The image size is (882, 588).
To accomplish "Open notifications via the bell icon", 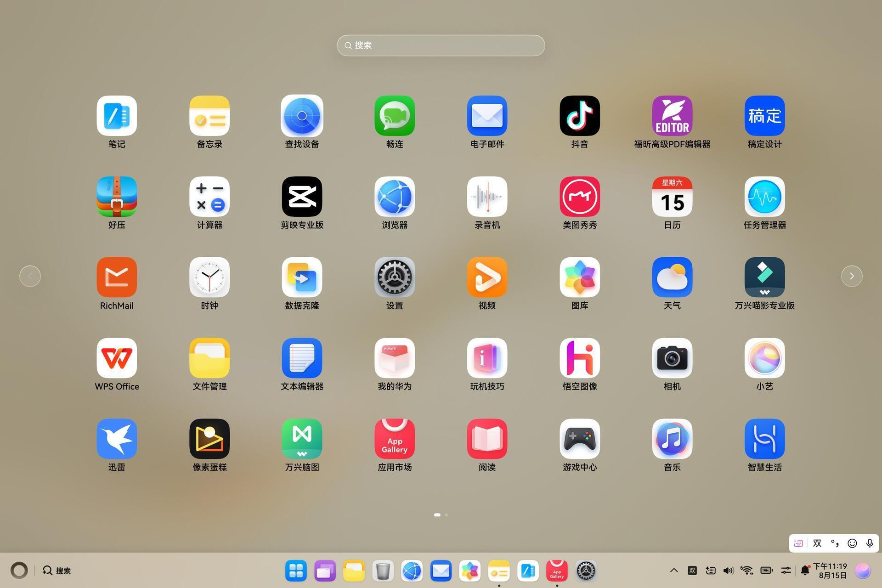I will click(805, 571).
